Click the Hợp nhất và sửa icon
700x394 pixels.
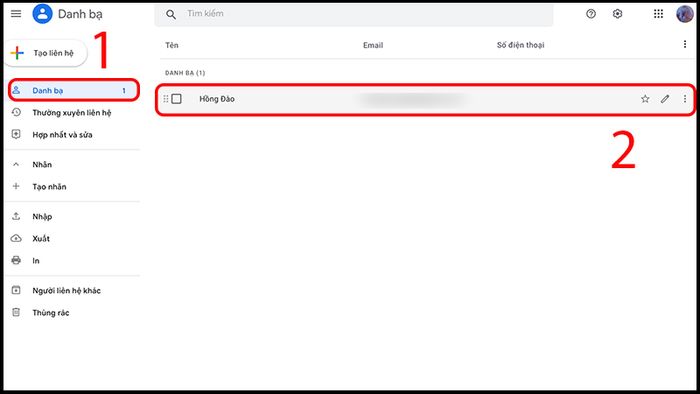coord(16,134)
